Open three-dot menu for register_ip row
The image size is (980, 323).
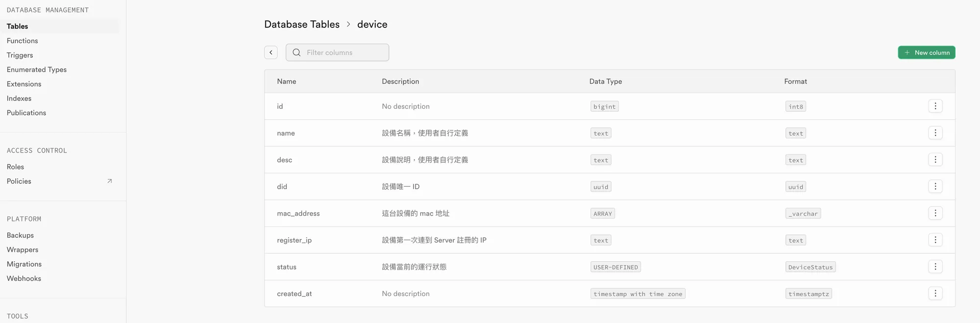pyautogui.click(x=935, y=240)
